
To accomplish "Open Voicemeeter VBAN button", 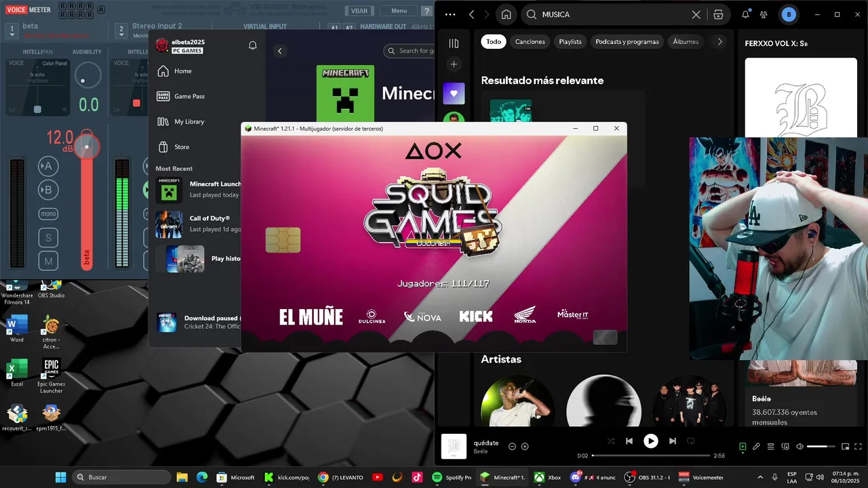I will pos(359,11).
